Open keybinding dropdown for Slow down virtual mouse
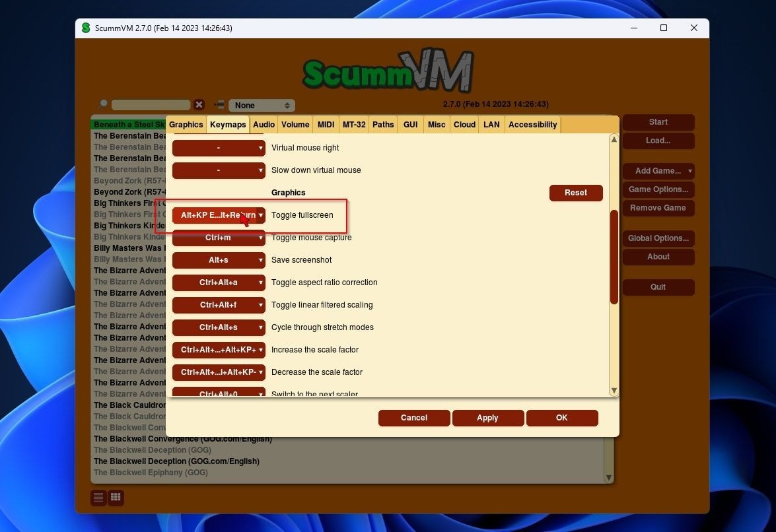The image size is (776, 532). pyautogui.click(x=219, y=170)
